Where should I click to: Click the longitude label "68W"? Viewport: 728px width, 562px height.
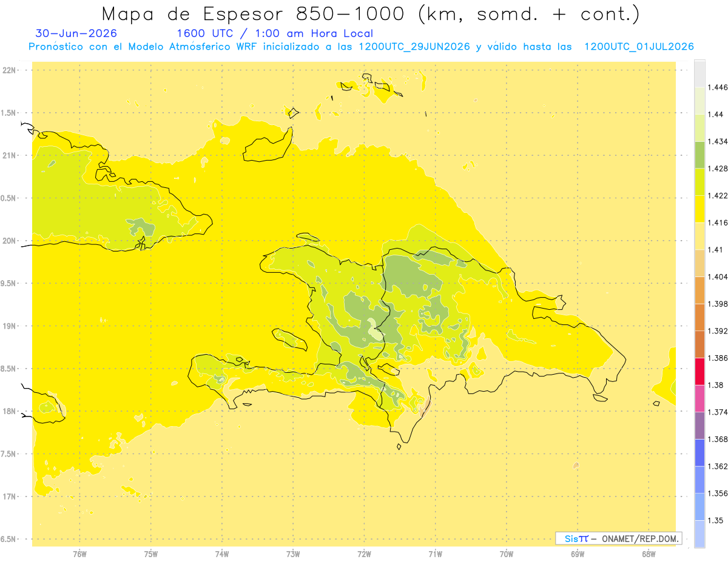(649, 554)
